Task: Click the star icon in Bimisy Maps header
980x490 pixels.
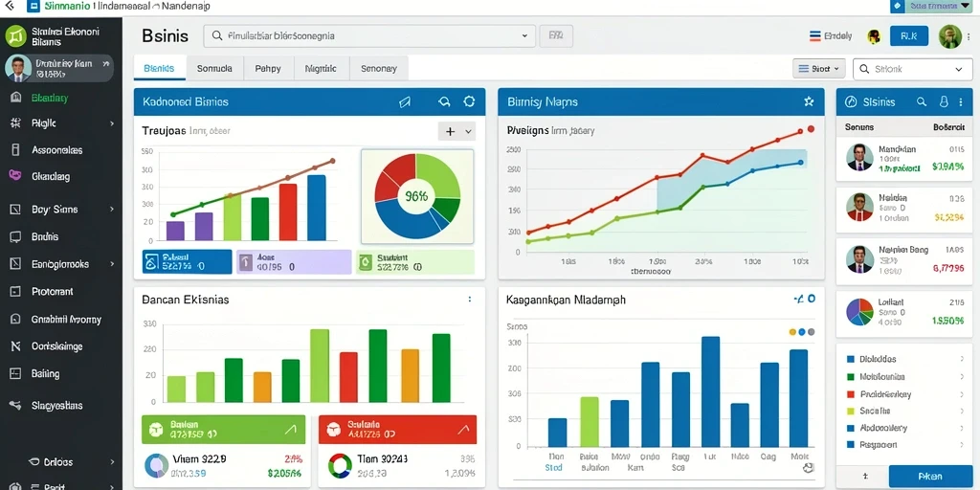Action: (808, 101)
